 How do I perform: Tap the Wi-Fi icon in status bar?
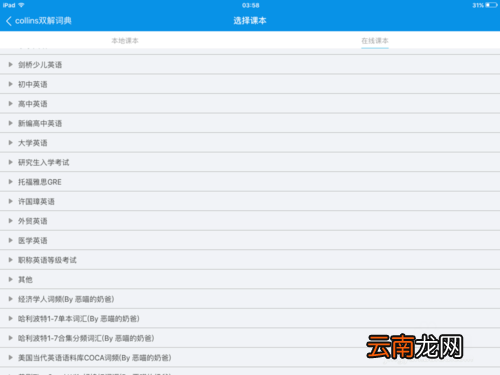coord(21,5)
